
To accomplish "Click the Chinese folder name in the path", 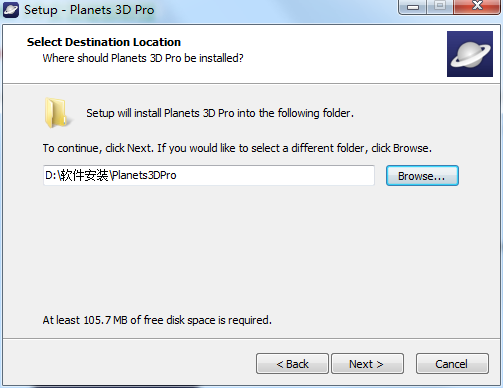I will click(84, 175).
